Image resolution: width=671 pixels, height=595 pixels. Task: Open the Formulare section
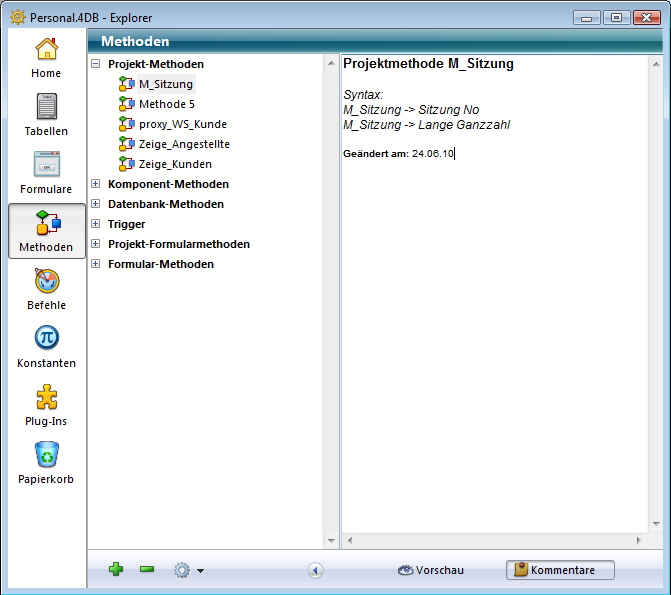[46, 171]
